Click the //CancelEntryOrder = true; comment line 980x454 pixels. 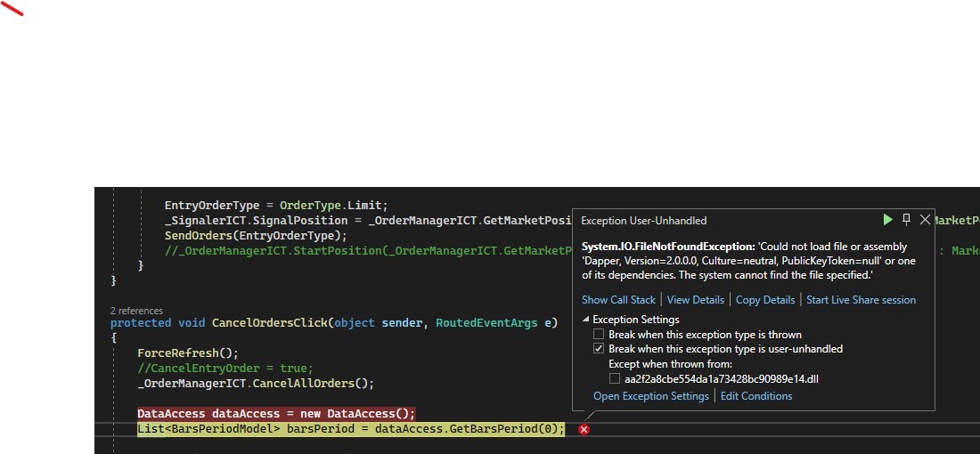pos(225,368)
